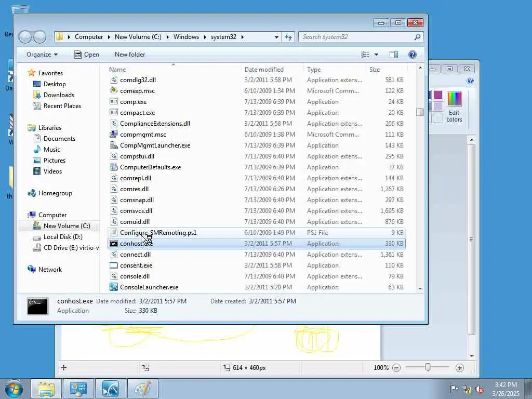Select Recent Places in navigation pane
The width and height of the screenshot is (532, 399).
pyautogui.click(x=62, y=106)
